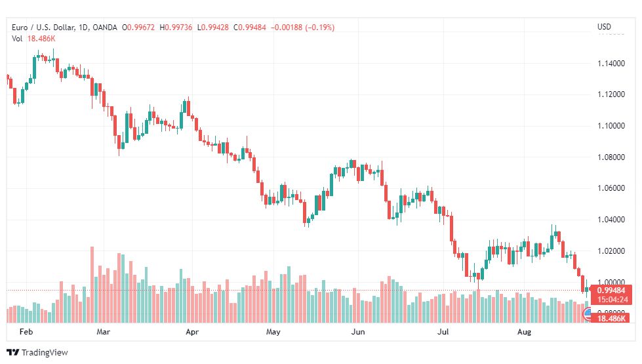Click the OANDA data source label

(x=105, y=28)
